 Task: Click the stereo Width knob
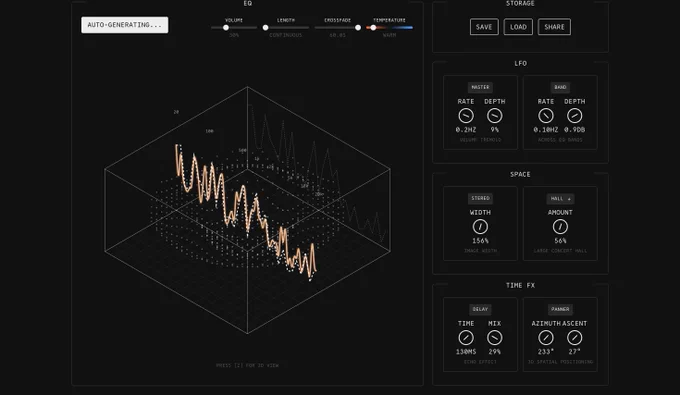coord(480,227)
